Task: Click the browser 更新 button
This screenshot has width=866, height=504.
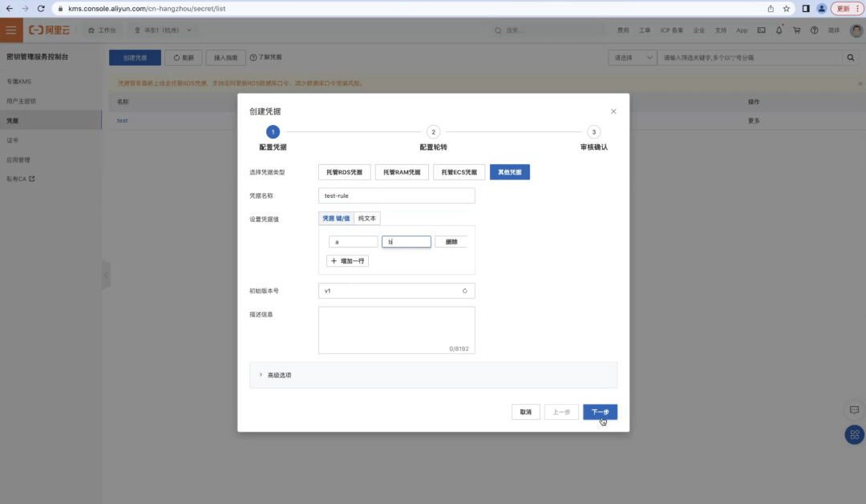Action: point(848,8)
